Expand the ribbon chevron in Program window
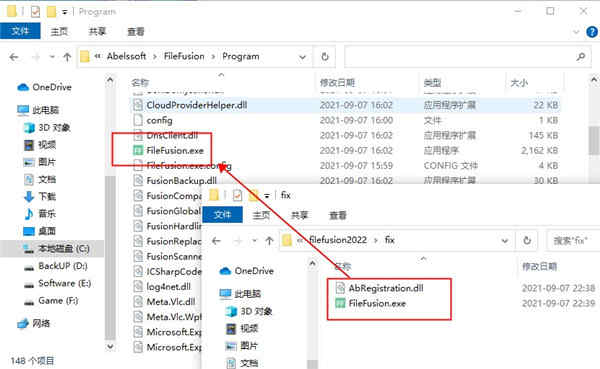 576,32
